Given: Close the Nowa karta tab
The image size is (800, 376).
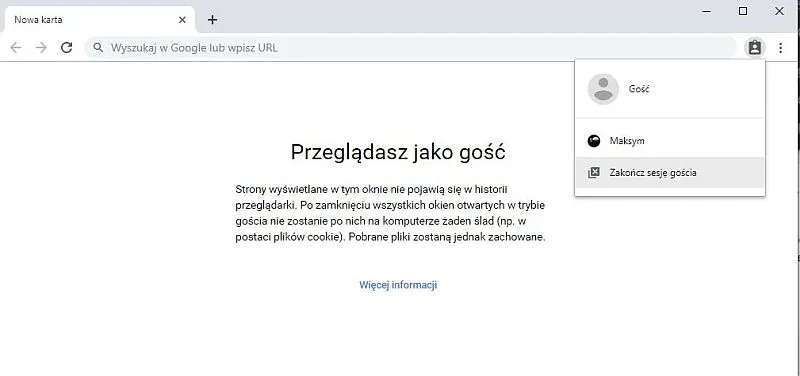Looking at the screenshot, I should (x=182, y=20).
